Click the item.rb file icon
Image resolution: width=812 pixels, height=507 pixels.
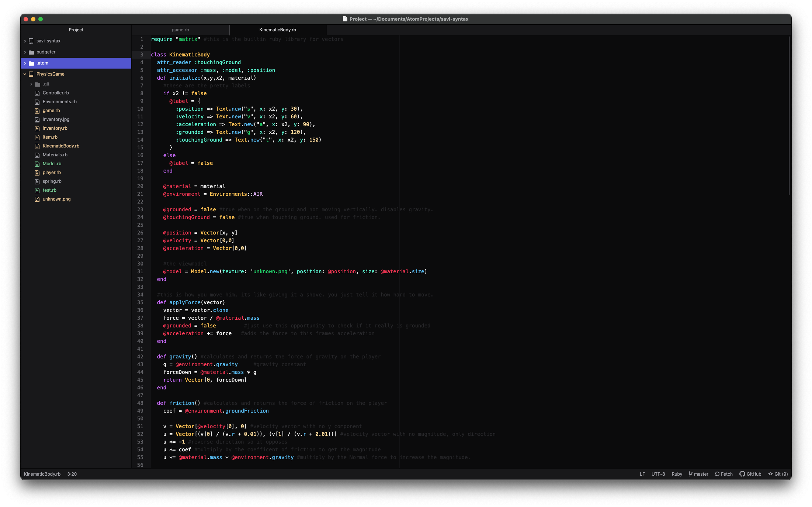[37, 137]
